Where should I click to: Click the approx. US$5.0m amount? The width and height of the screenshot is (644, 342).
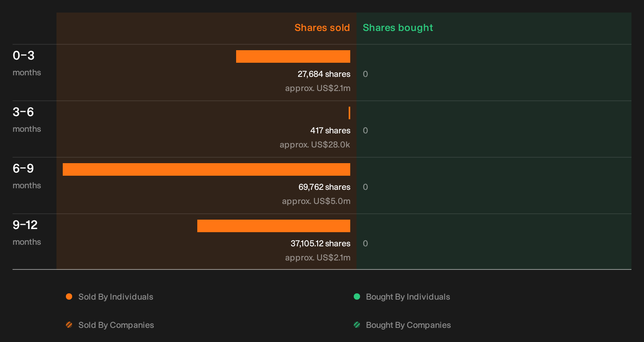tap(316, 201)
